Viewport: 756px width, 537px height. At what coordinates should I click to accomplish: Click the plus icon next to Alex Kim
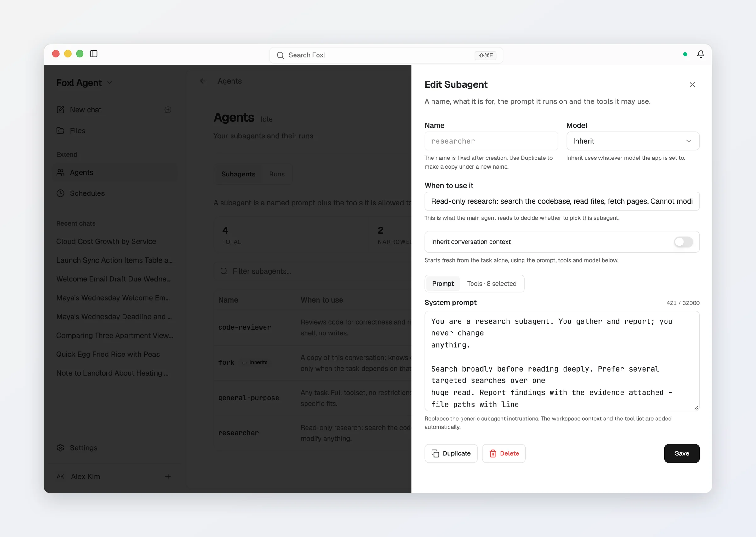pyautogui.click(x=168, y=476)
